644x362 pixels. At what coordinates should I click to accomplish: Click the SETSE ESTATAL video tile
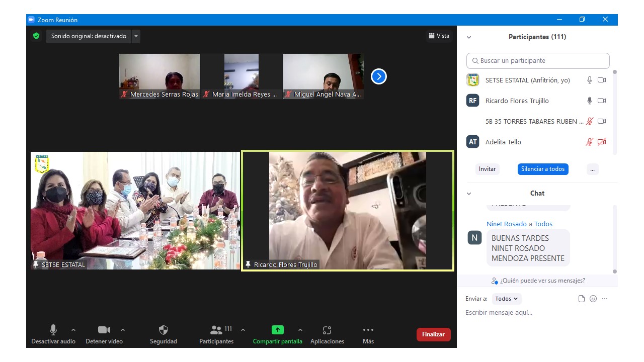(x=135, y=211)
